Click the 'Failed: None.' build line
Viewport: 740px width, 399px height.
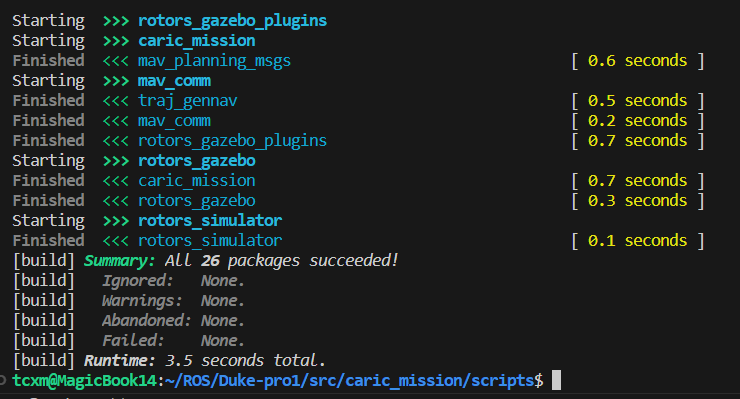pyautogui.click(x=173, y=340)
